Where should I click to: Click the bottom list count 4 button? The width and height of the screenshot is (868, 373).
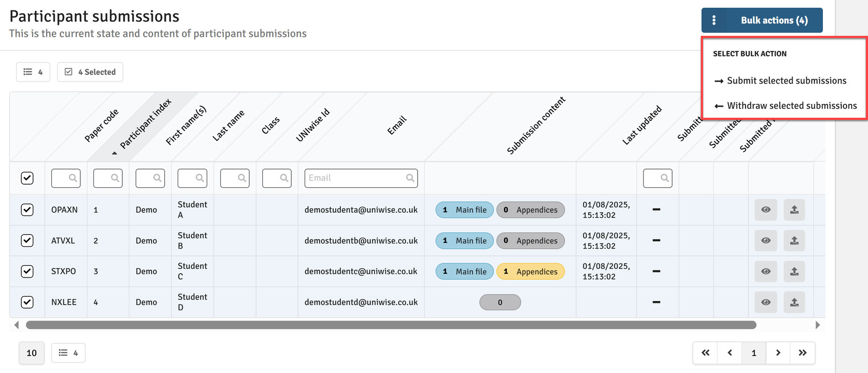[68, 353]
